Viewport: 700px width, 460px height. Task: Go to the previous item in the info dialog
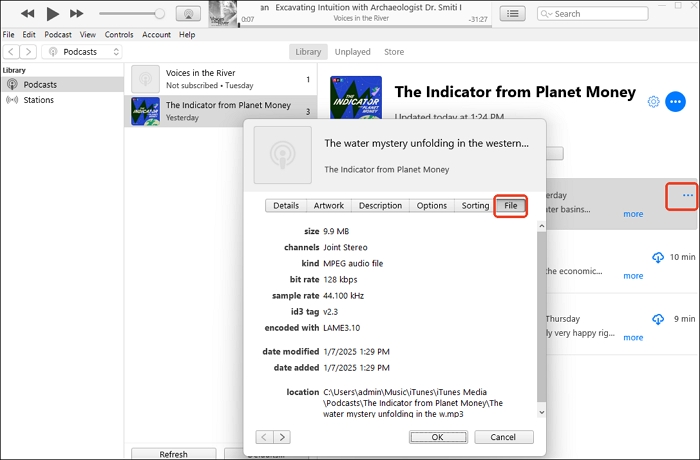264,437
